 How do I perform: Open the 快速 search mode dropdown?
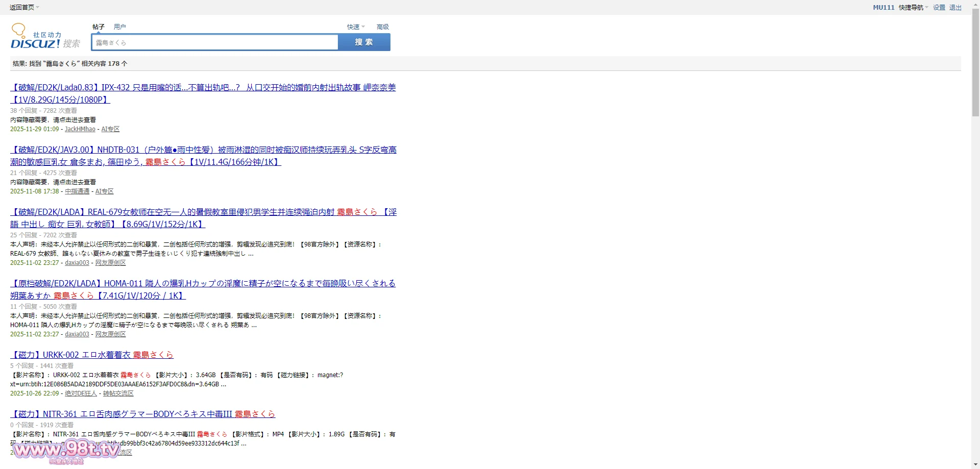[x=356, y=27]
